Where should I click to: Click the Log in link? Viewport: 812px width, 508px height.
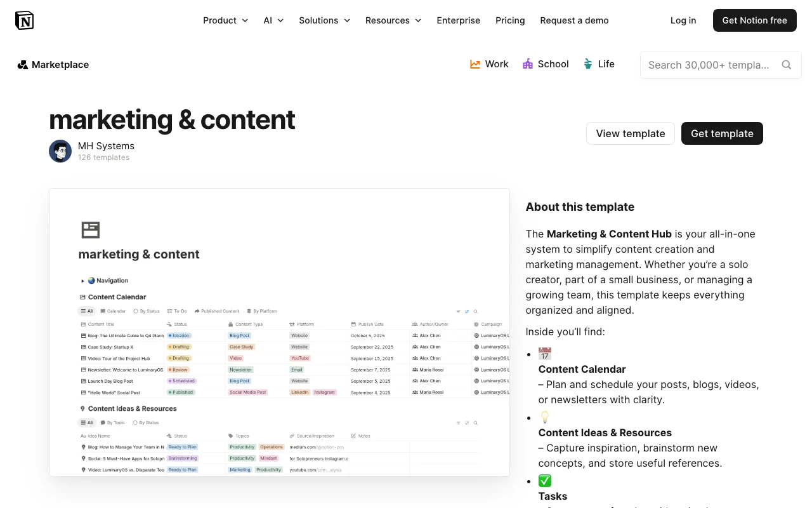(683, 20)
